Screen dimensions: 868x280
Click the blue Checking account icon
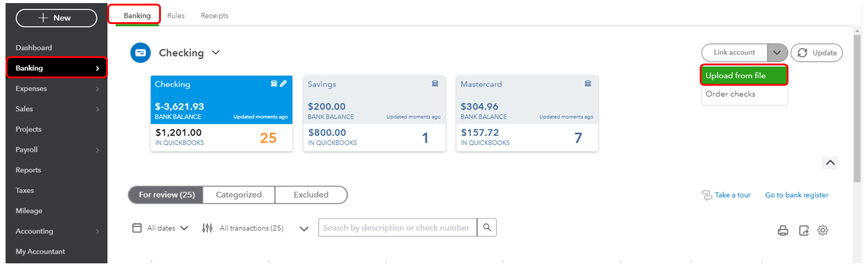pos(141,53)
